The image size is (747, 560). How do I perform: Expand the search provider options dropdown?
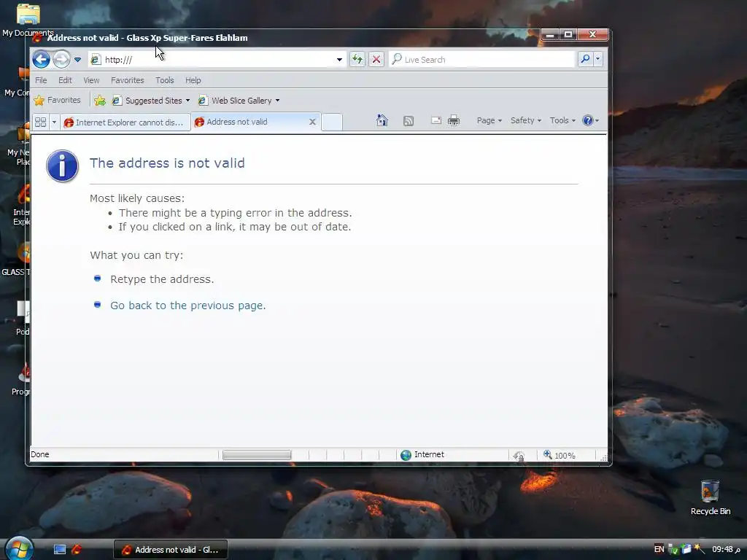coord(598,59)
